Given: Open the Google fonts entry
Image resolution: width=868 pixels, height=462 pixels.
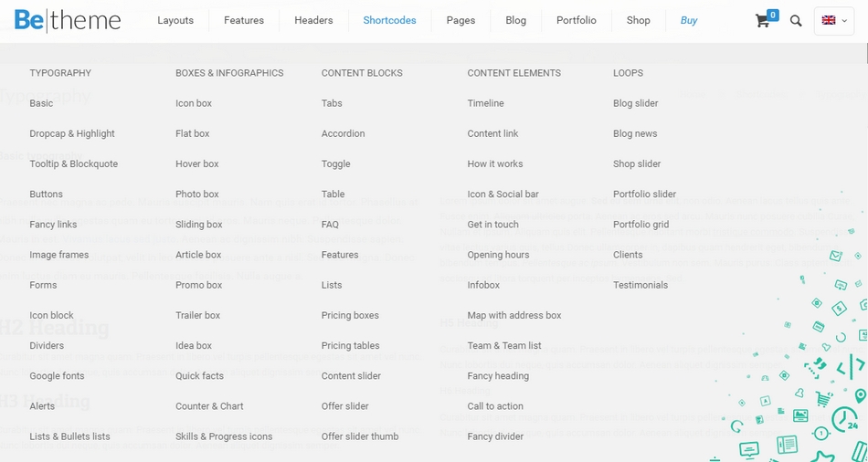Looking at the screenshot, I should 57,375.
